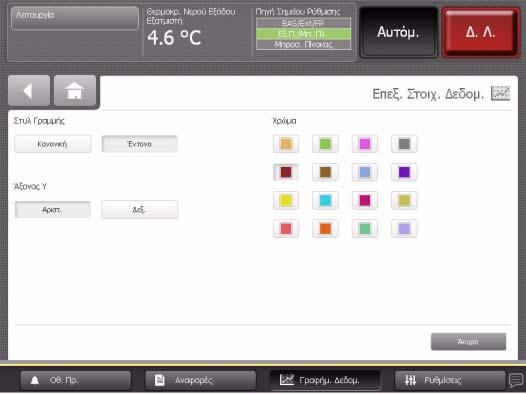526x394 pixels.
Task: Click the highlighted green setpoint source row
Action: tap(304, 34)
